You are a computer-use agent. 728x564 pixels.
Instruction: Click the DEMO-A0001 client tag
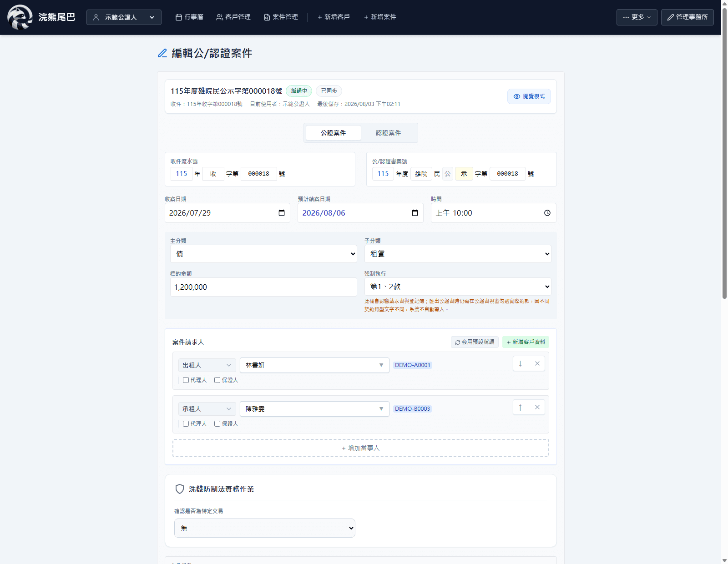[412, 365]
